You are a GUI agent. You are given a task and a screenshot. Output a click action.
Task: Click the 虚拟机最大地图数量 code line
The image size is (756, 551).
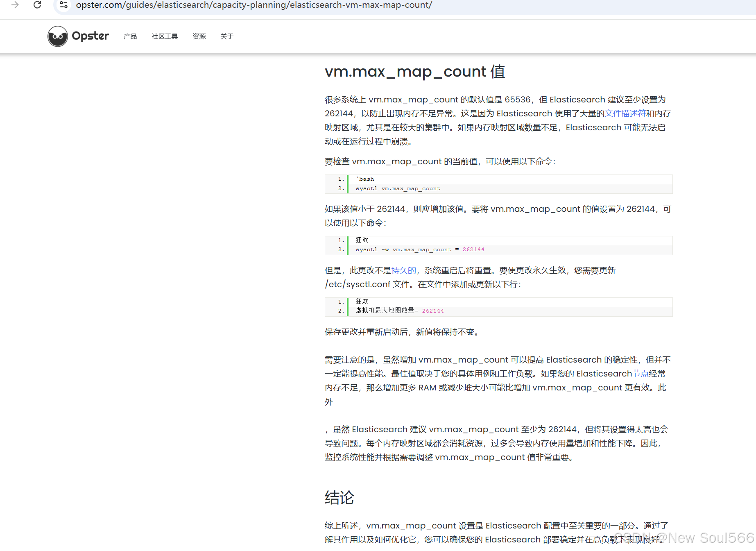(x=385, y=311)
